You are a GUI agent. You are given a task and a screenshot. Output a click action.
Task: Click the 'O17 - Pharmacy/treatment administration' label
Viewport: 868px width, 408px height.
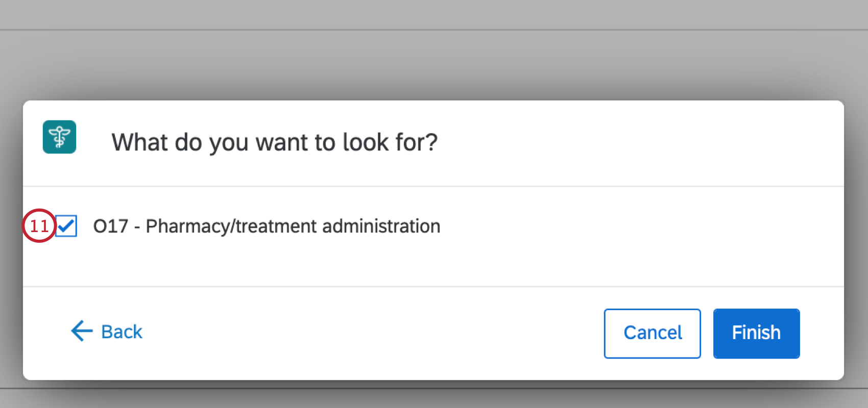[267, 226]
